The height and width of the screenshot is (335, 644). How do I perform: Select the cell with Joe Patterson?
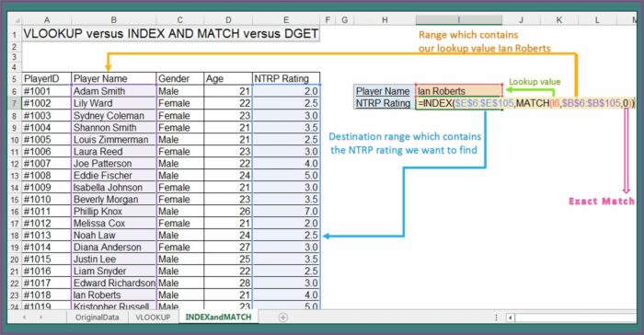coord(114,163)
